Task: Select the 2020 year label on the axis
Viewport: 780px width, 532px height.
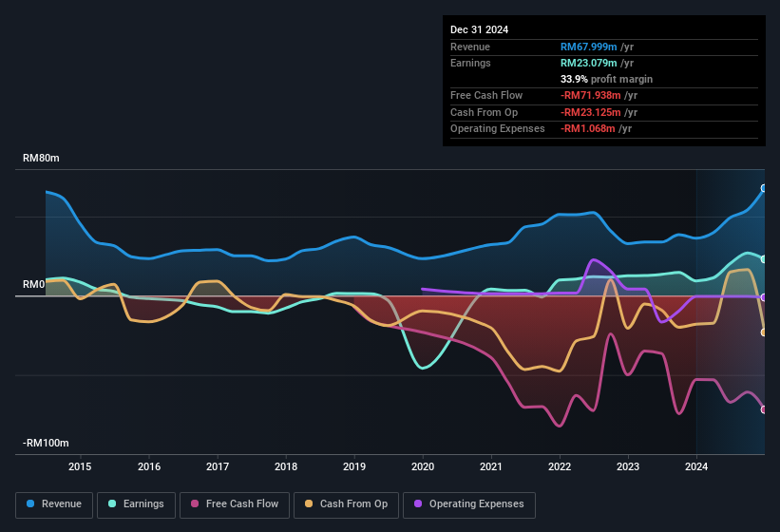Action: coord(423,466)
